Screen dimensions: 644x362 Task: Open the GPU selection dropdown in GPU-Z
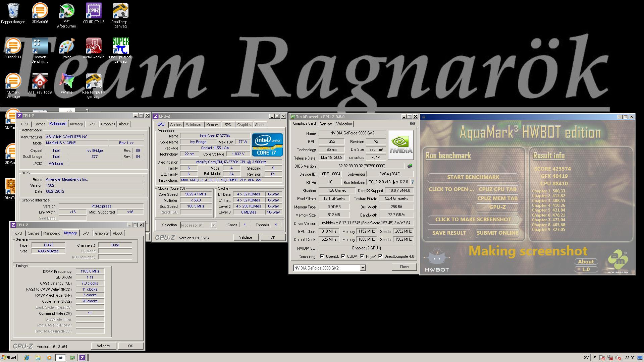(x=363, y=268)
